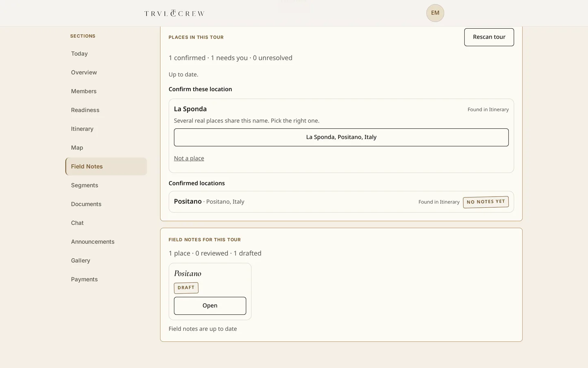Go to Payments
This screenshot has width=588, height=368.
(x=106, y=279)
